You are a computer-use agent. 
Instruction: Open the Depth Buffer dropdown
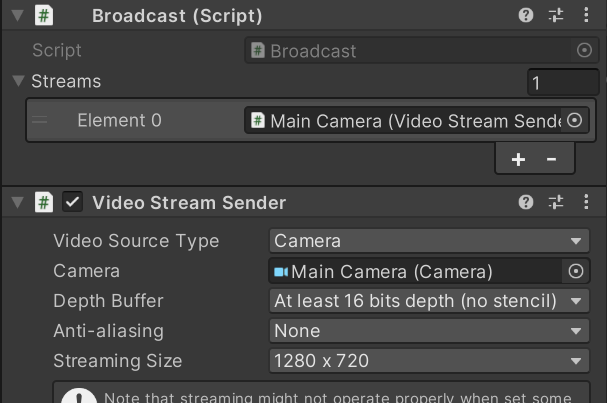[x=429, y=301]
